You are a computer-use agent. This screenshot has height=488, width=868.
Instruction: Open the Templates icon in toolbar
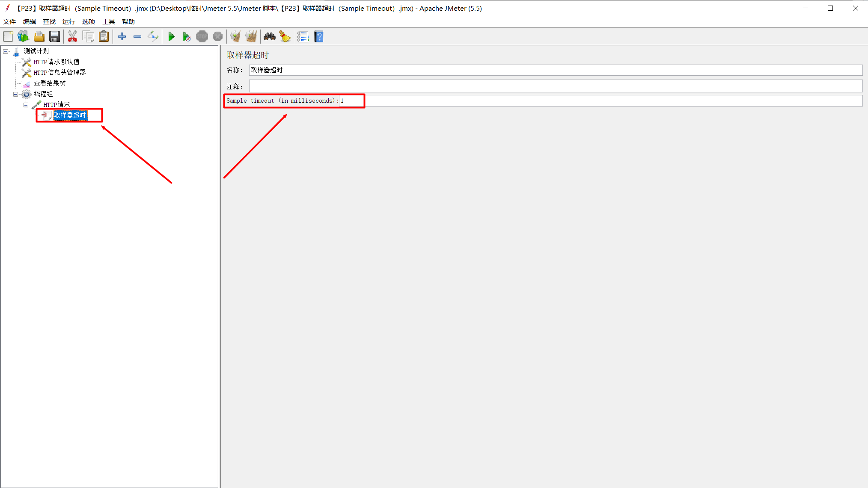click(x=23, y=37)
